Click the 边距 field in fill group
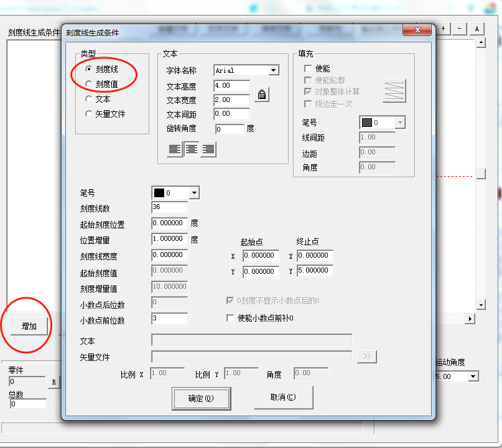The height and width of the screenshot is (448, 502). [377, 152]
